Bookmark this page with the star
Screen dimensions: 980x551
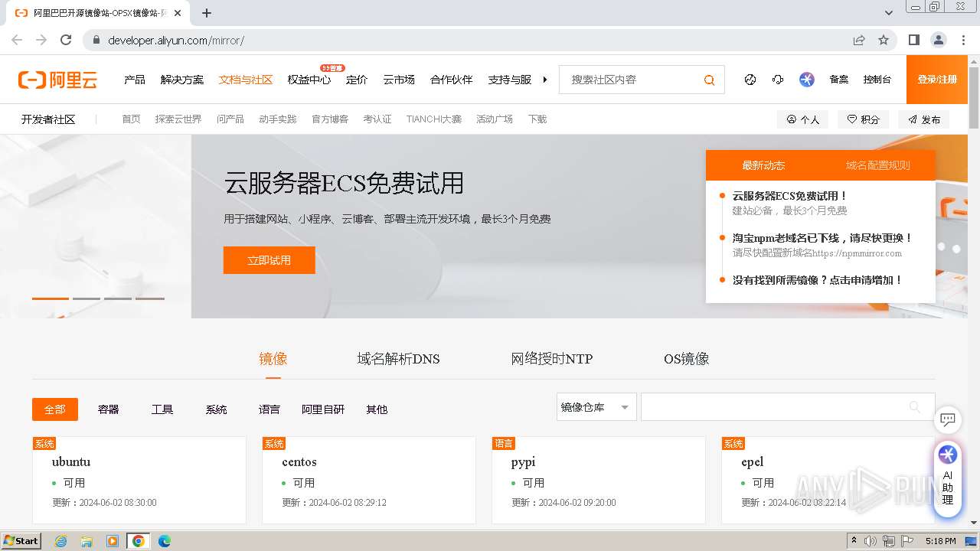[884, 40]
